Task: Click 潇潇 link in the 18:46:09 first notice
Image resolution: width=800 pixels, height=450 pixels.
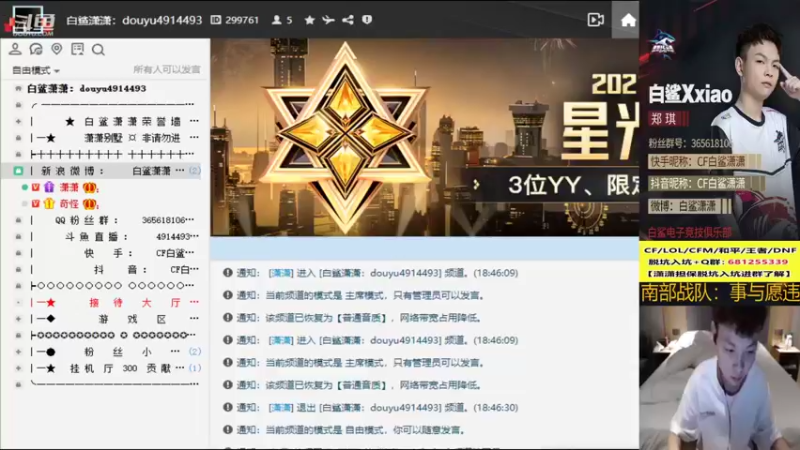Action: (281, 273)
